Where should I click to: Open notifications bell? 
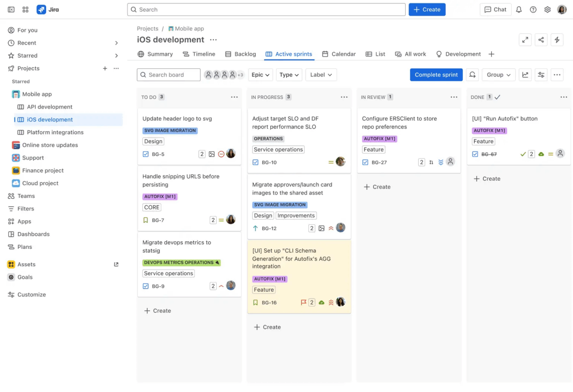tap(519, 9)
